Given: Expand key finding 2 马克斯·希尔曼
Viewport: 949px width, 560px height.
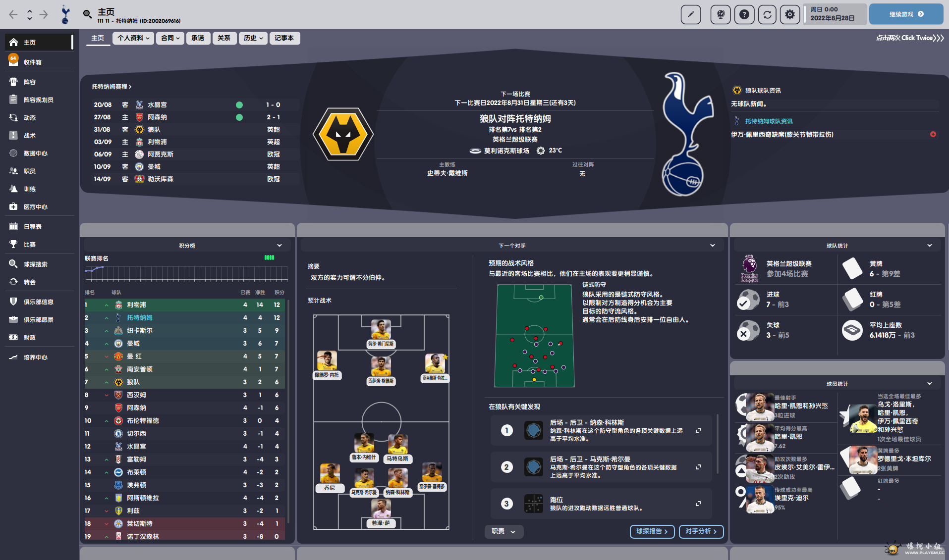Looking at the screenshot, I should 698,467.
